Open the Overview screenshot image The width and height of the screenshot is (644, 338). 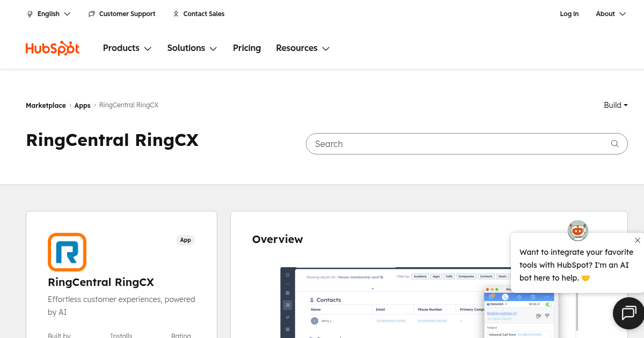429,302
